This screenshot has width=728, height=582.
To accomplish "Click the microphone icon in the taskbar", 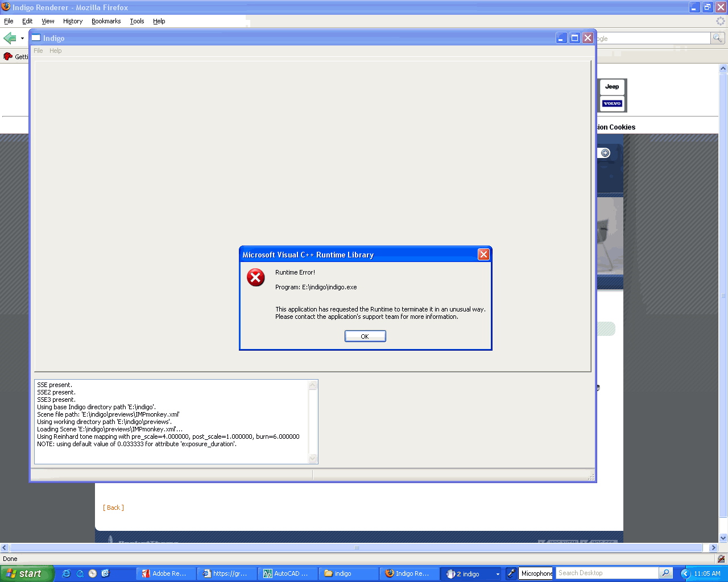I will pos(511,573).
